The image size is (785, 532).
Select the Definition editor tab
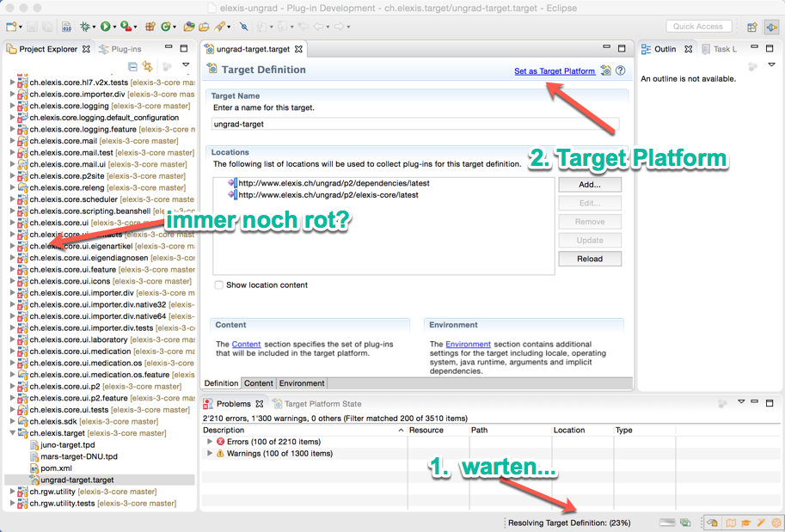point(221,383)
